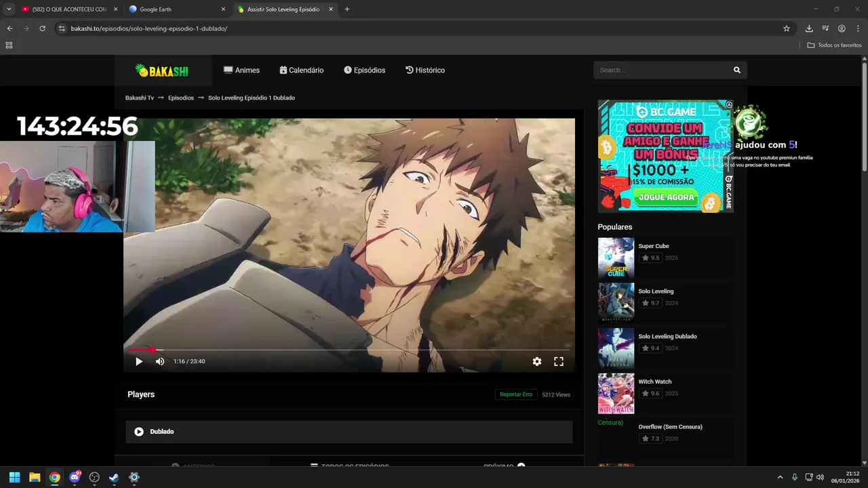Open File Explorer from the taskbar
This screenshot has height=488, width=868.
pyautogui.click(x=35, y=477)
